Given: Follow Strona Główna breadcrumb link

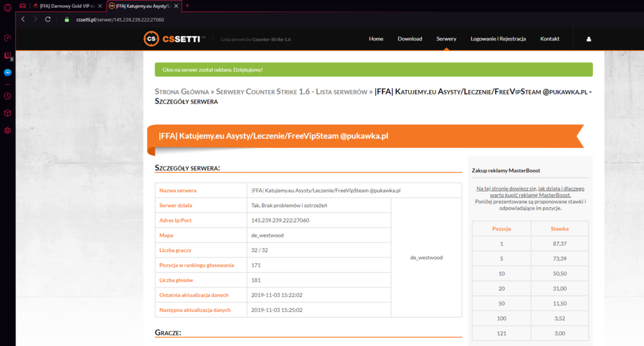Looking at the screenshot, I should pyautogui.click(x=182, y=92).
